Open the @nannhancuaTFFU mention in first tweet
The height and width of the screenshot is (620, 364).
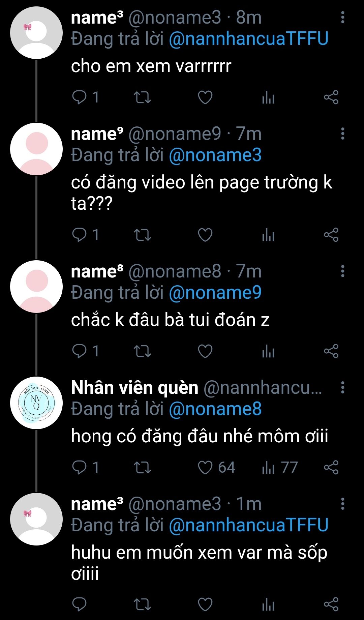(x=248, y=38)
